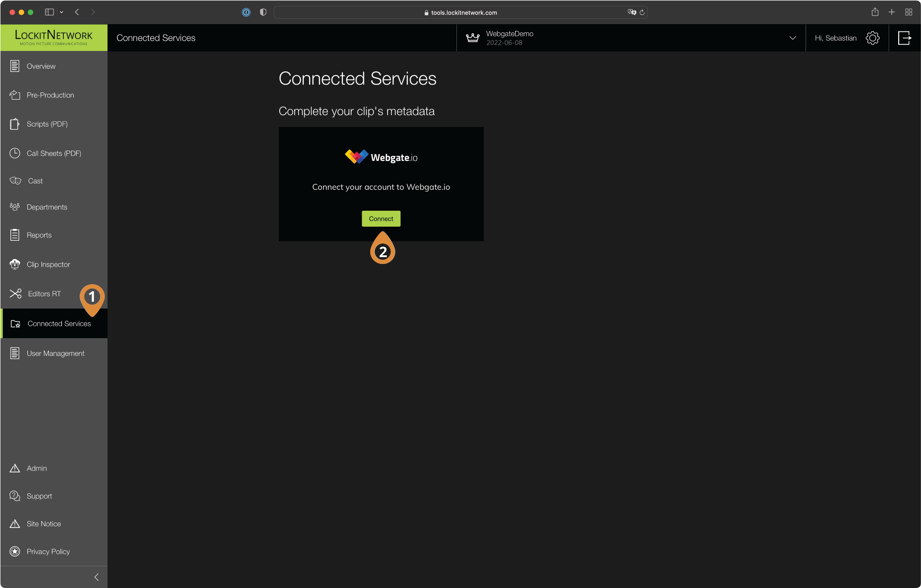The image size is (921, 588).
Task: Show Safari tab overview
Action: (908, 12)
